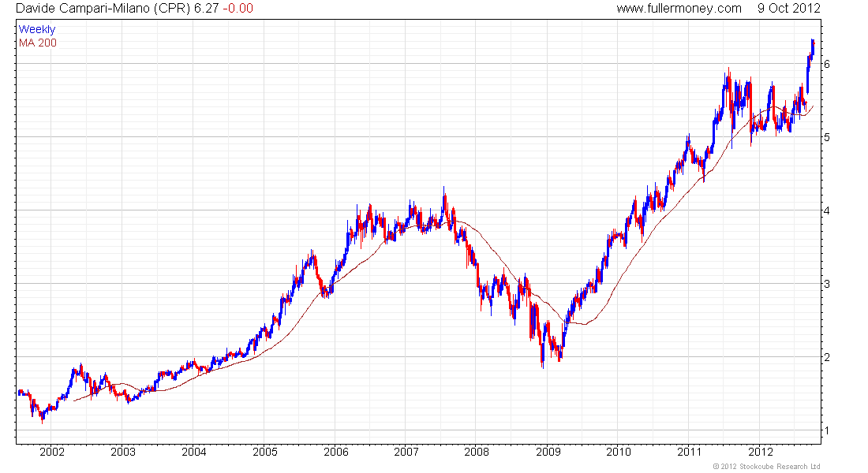
Task: Click the chart title 'Davide Campari-Milano (CPR)'
Action: pyautogui.click(x=103, y=9)
